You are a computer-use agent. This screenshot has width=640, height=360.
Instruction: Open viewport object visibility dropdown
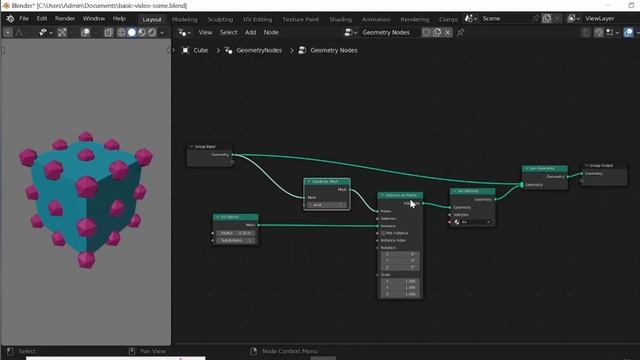[45, 32]
